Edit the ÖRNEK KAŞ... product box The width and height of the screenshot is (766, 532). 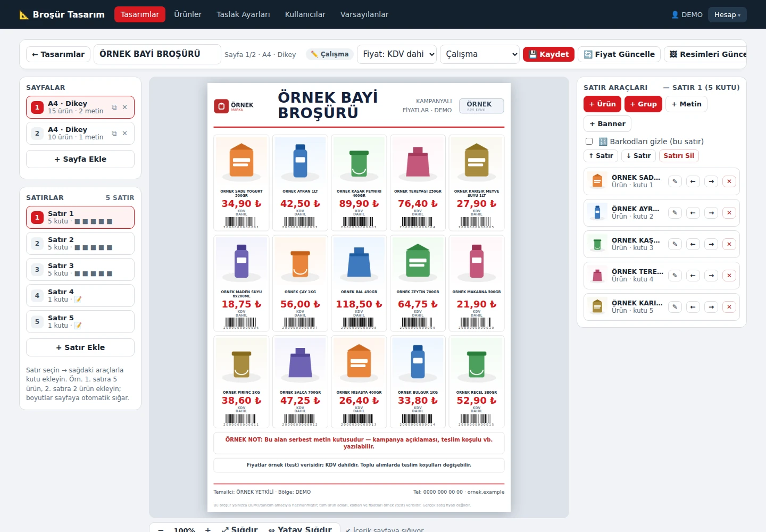pyautogui.click(x=675, y=244)
